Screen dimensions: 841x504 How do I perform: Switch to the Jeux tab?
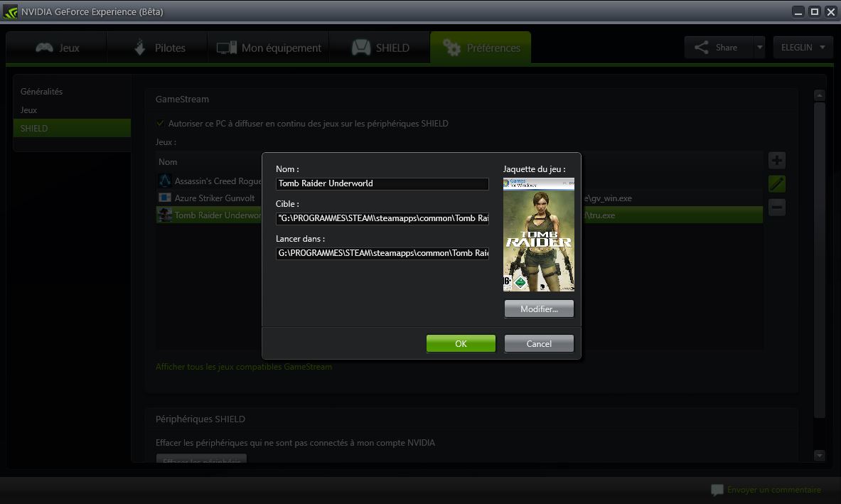pyautogui.click(x=55, y=47)
